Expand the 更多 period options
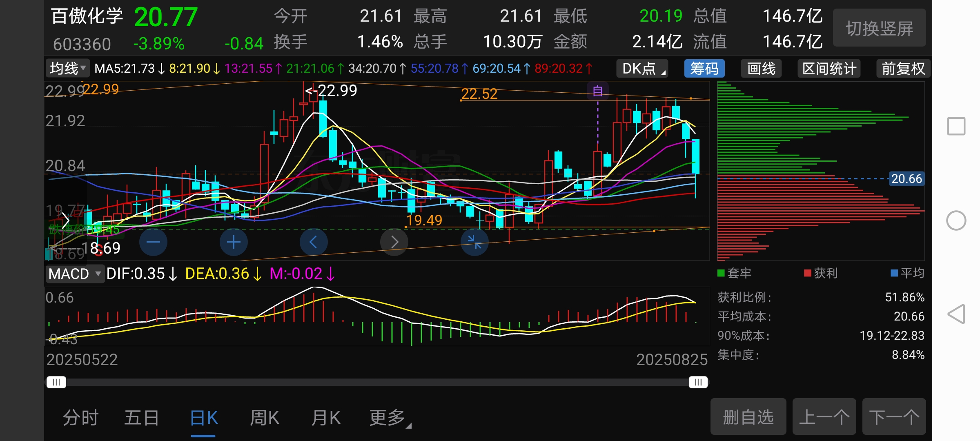Image resolution: width=980 pixels, height=441 pixels. pyautogui.click(x=390, y=418)
